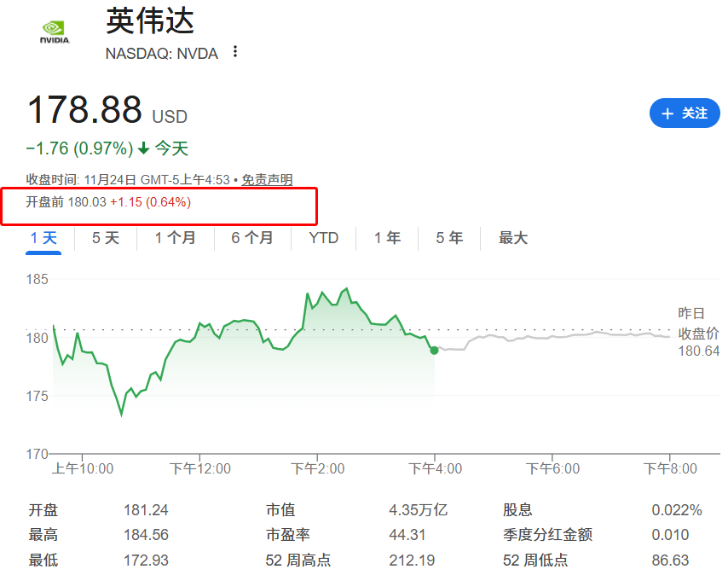Click the NASDAQ: NVDA ticker label

(x=160, y=53)
